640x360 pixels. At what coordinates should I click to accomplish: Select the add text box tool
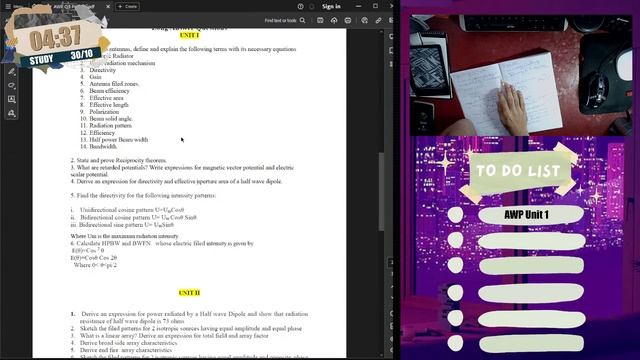11,99
